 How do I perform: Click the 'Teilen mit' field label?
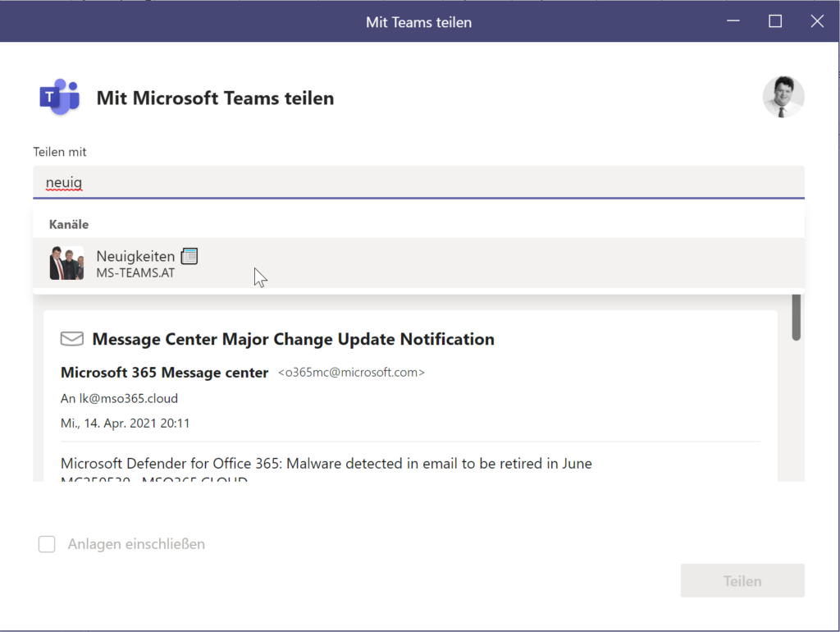point(59,152)
